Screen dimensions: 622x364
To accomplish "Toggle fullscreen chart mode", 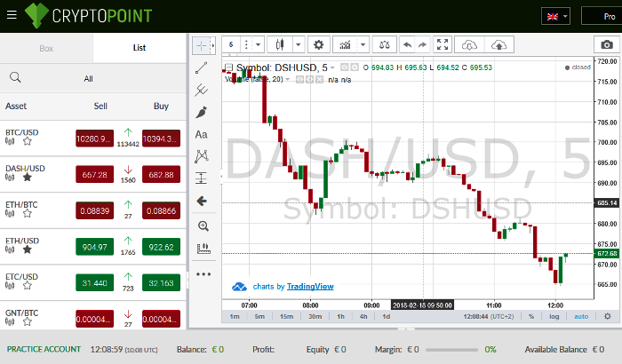I will click(442, 44).
